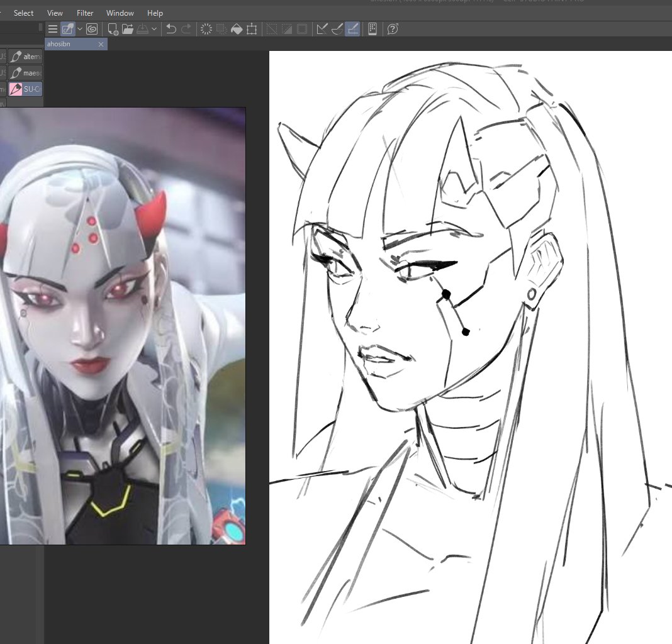Open the View menu
Screen dimensions: 672x644
pyautogui.click(x=55, y=13)
